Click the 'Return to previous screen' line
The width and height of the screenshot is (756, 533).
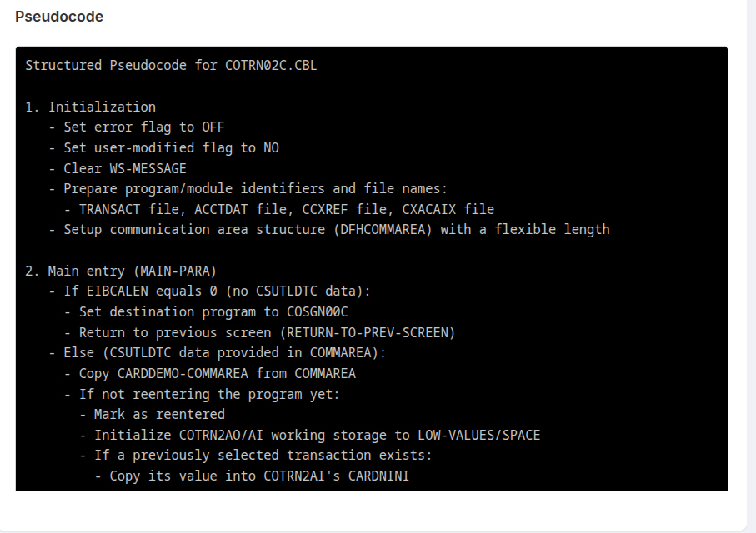267,332
